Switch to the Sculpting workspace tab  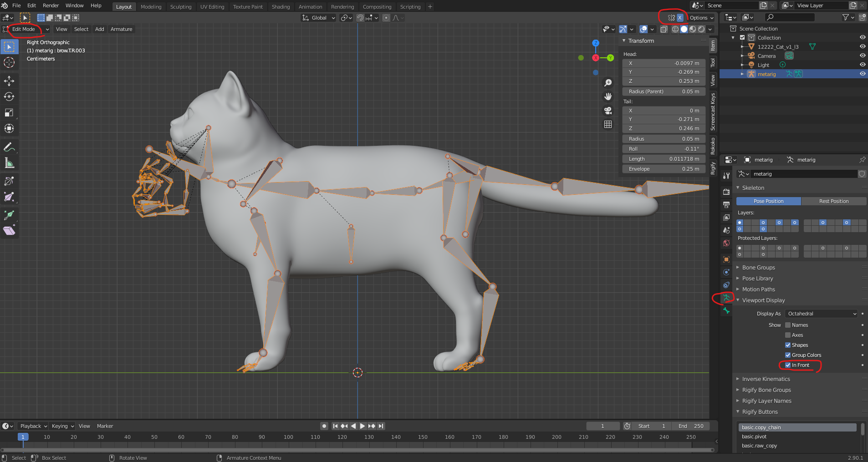(181, 7)
